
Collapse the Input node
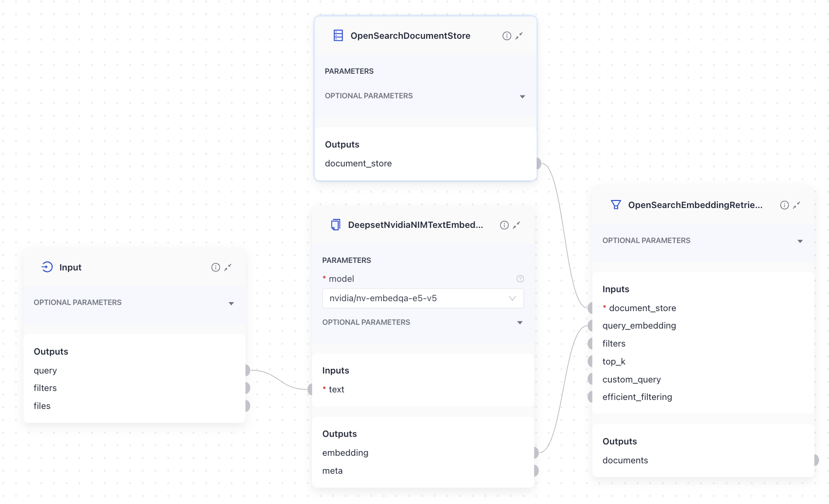(228, 267)
